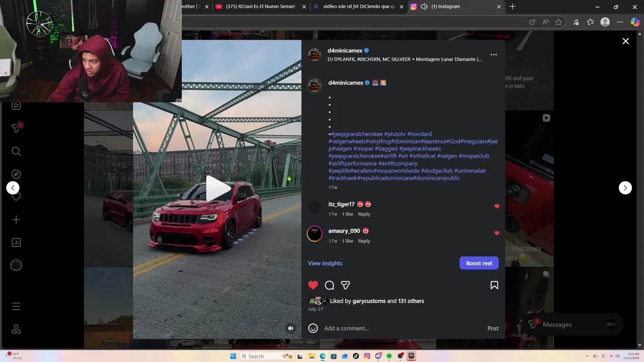Image resolution: width=644 pixels, height=362 pixels.
Task: Toggle save bookmark on the reel
Action: (x=494, y=285)
